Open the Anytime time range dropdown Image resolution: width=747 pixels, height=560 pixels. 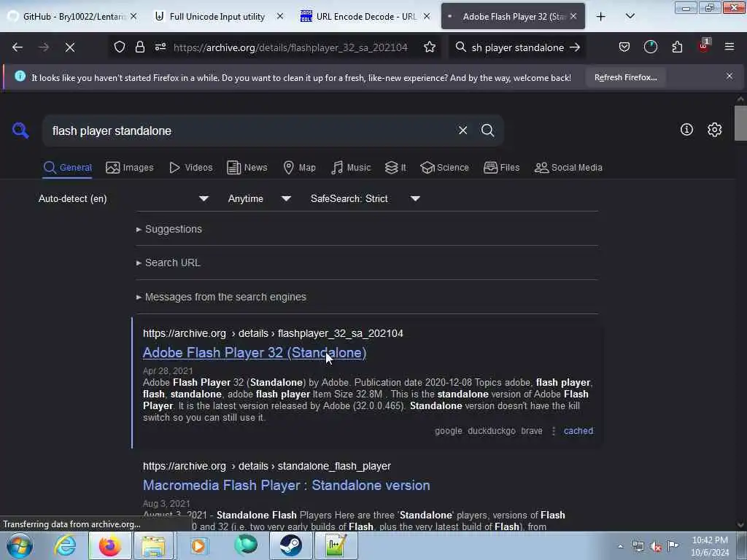(x=260, y=198)
